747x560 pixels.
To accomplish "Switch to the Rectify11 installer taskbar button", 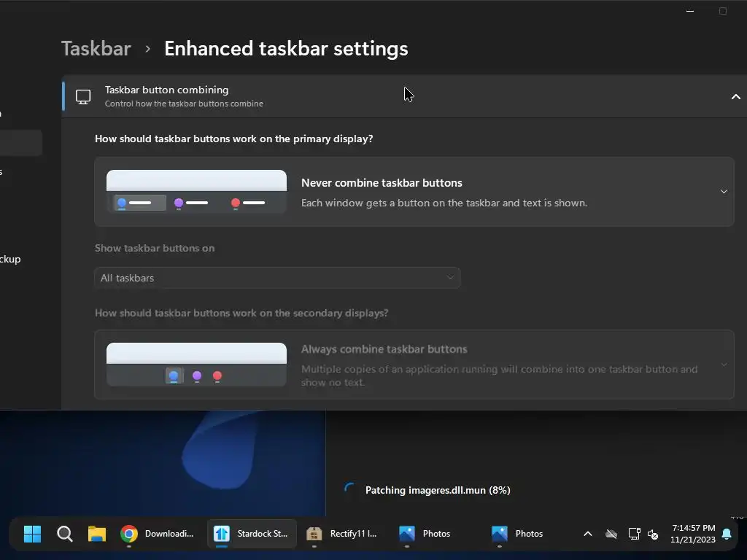I will tap(343, 534).
